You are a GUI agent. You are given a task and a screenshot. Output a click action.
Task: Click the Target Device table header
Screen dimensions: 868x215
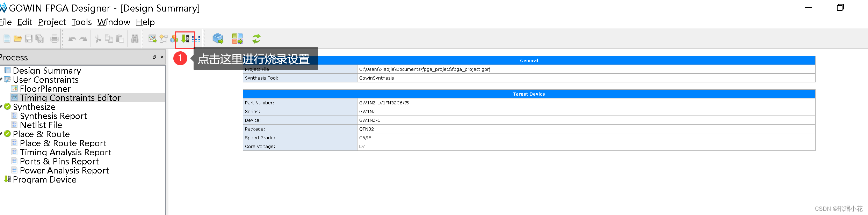(529, 94)
